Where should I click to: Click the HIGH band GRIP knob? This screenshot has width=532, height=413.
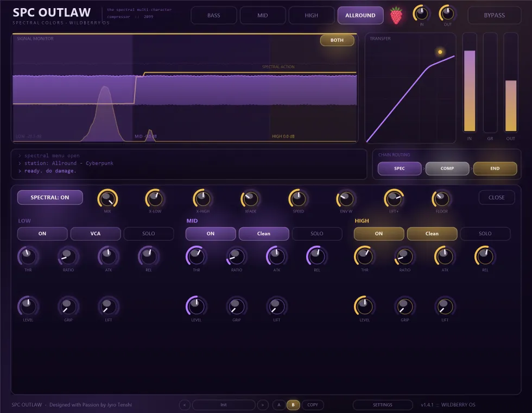point(405,306)
